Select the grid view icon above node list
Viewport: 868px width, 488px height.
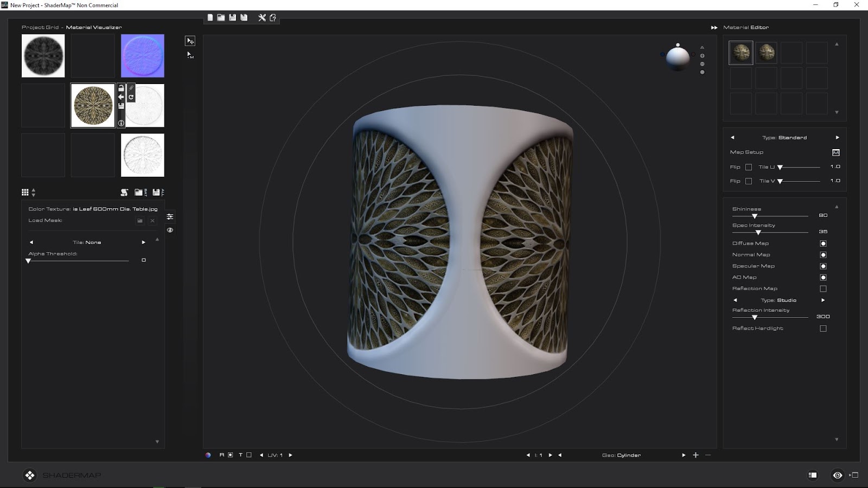tap(24, 191)
